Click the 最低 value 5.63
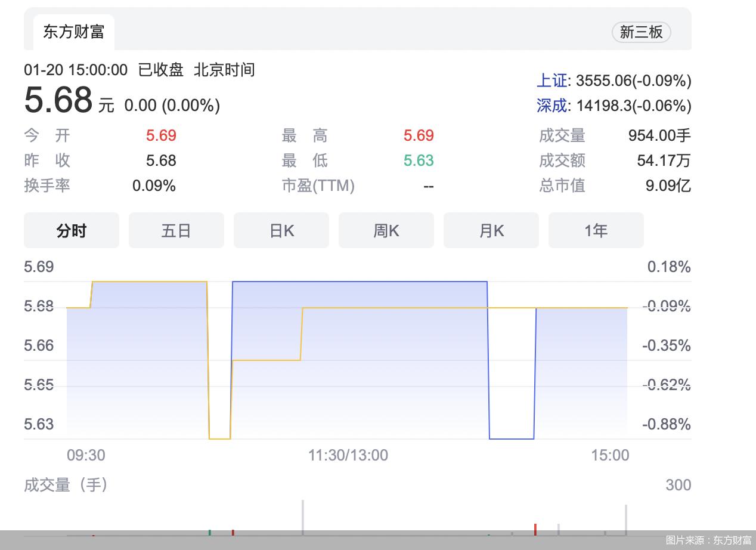 pyautogui.click(x=419, y=160)
